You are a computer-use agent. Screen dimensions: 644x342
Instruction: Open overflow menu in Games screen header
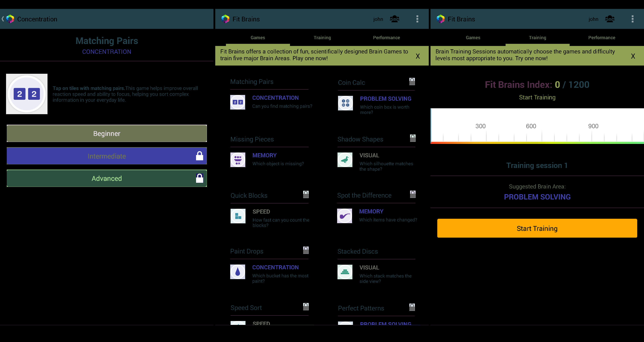417,19
